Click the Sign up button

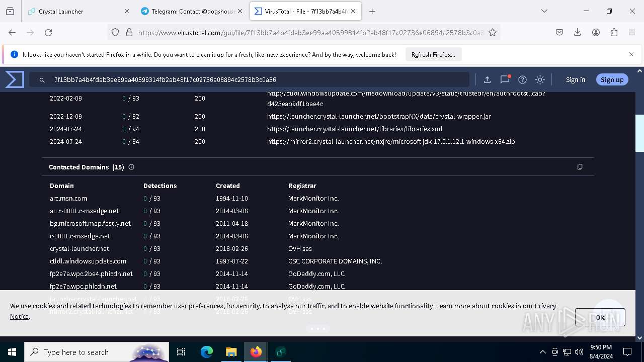[x=612, y=79]
